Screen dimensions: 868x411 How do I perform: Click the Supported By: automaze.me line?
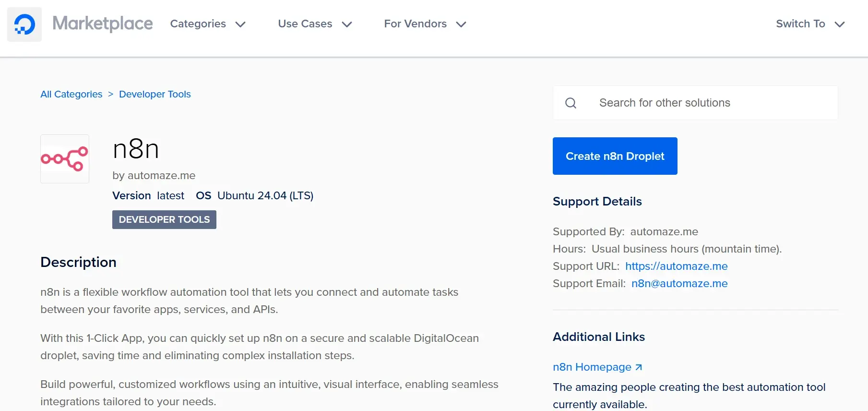(x=626, y=231)
